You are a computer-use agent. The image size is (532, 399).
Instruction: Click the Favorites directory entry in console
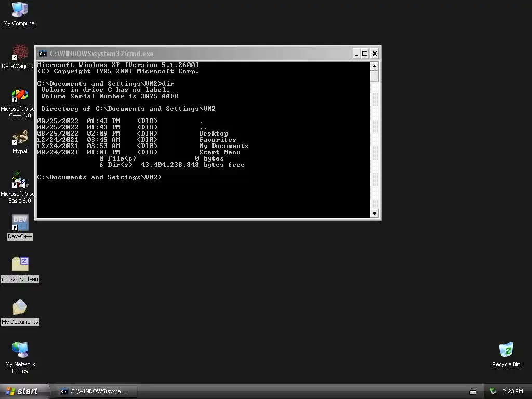point(218,139)
